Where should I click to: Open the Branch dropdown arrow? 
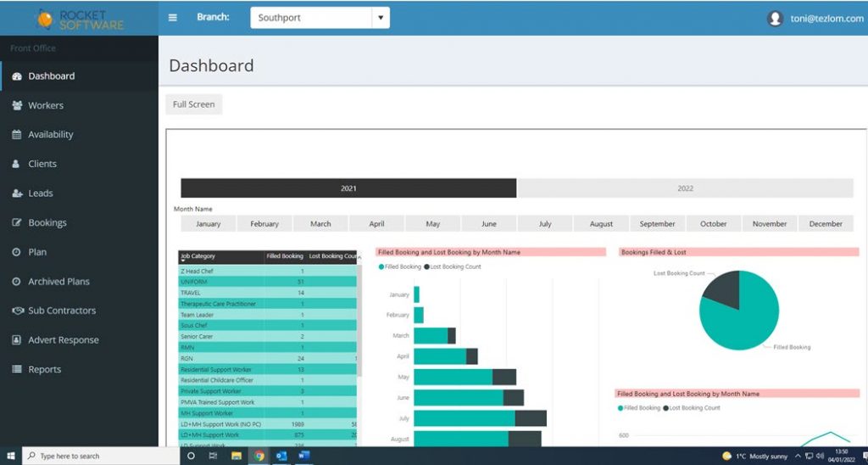tap(381, 18)
